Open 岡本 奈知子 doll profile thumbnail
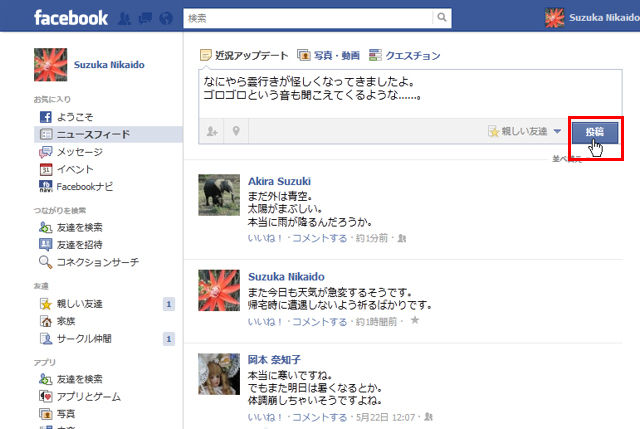Image resolution: width=640 pixels, height=429 pixels. (x=219, y=374)
